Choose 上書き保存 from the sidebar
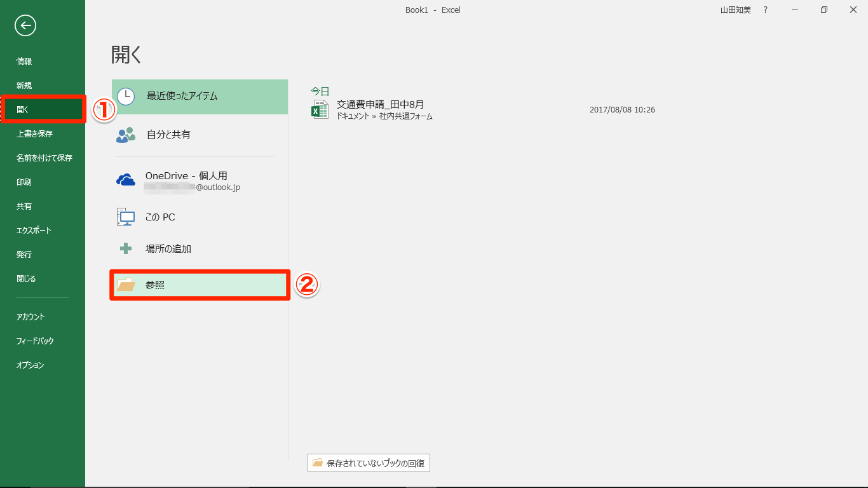Screen dimensions: 868x488 pos(43,133)
